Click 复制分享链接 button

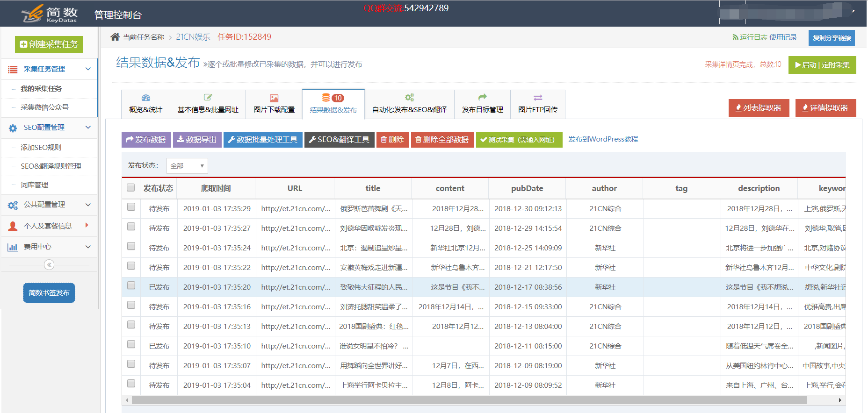[x=832, y=38]
